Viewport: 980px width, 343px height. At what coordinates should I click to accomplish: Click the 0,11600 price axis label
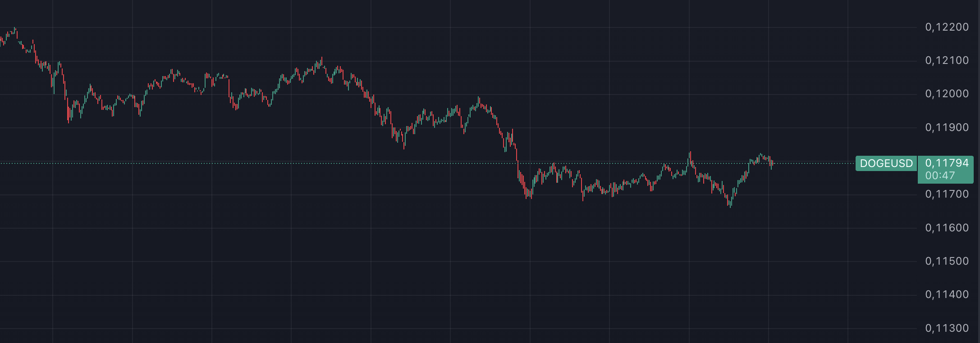pos(947,228)
